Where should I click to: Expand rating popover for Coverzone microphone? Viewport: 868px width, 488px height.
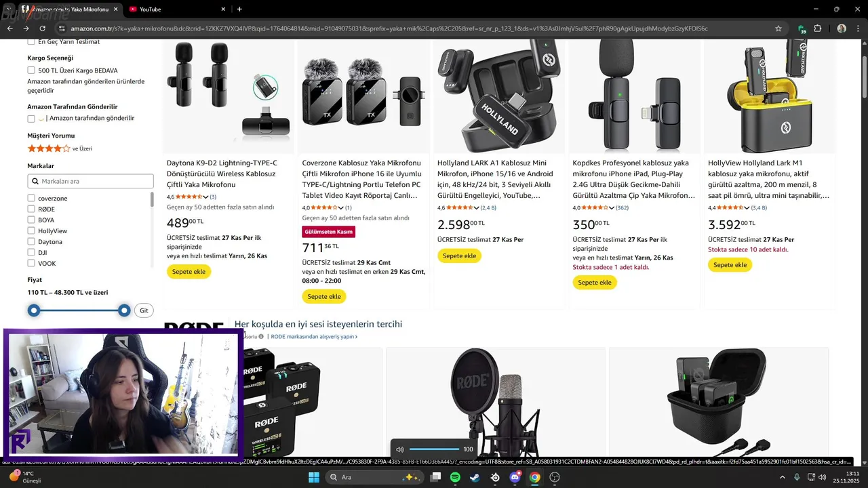click(340, 208)
